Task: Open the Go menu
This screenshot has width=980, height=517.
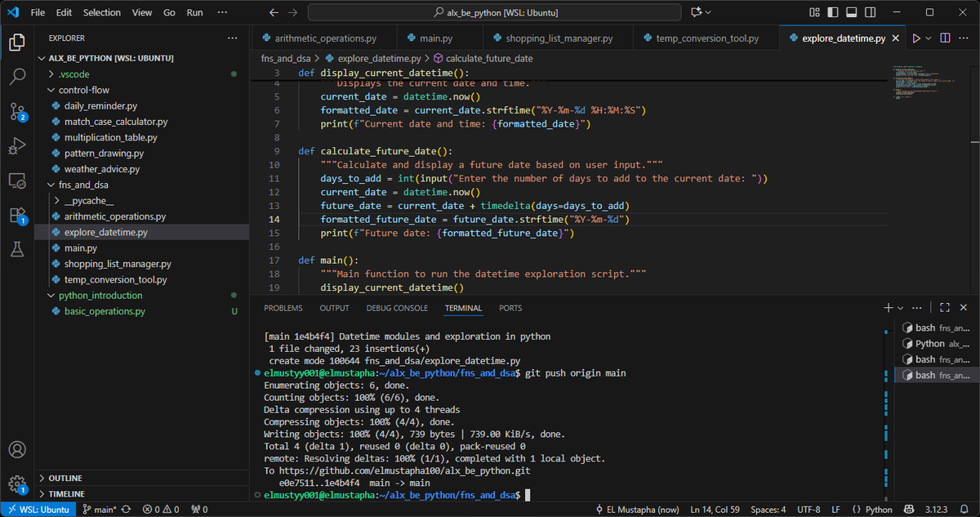Action: tap(169, 13)
